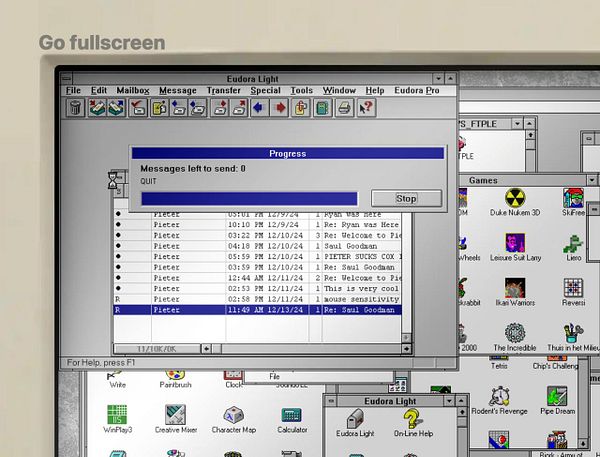Click Eudora Light group window down arrow
Viewport: 600px width, 457px height.
tap(449, 401)
